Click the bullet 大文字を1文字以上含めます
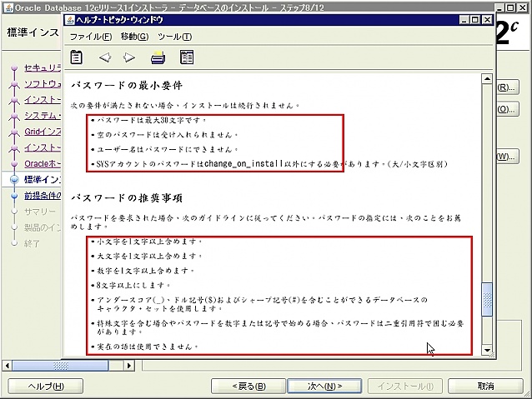 149,256
